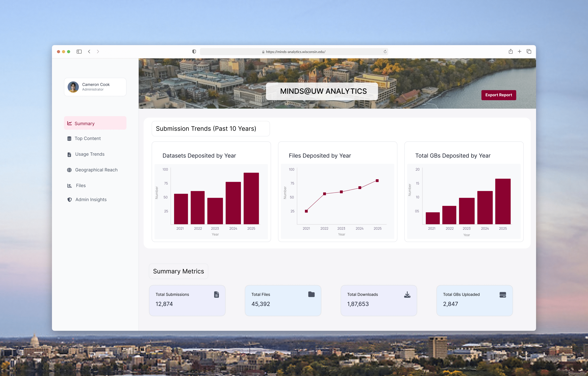Click the browser privacy shield icon
588x376 pixels.
pos(194,51)
